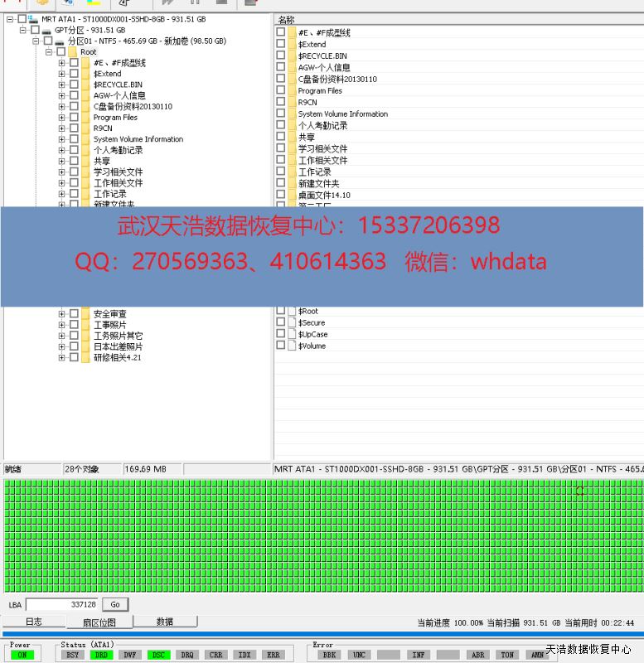This screenshot has width=644, height=663.
Task: Check the 工事照片 folder checkbox in tree
Action: point(74,325)
